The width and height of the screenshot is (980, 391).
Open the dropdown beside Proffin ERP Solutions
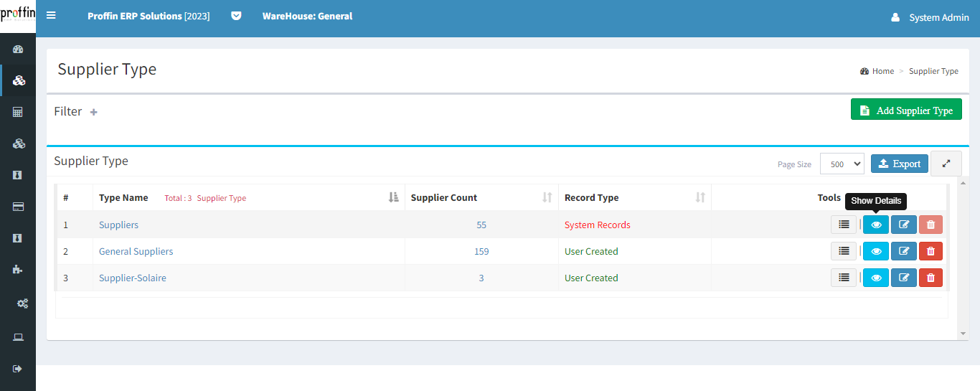(236, 16)
